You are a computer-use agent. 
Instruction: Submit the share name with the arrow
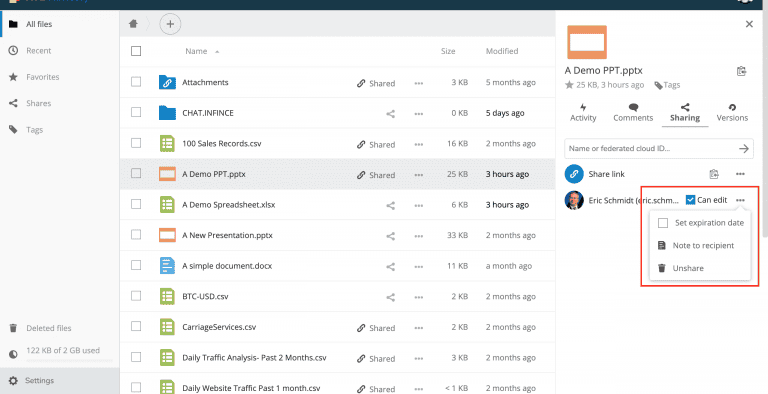coord(744,148)
